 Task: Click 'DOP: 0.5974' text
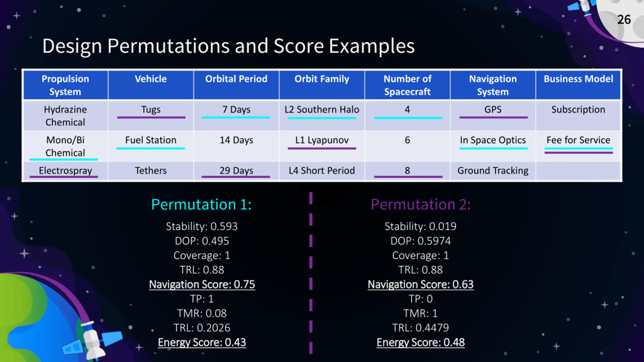point(421,241)
